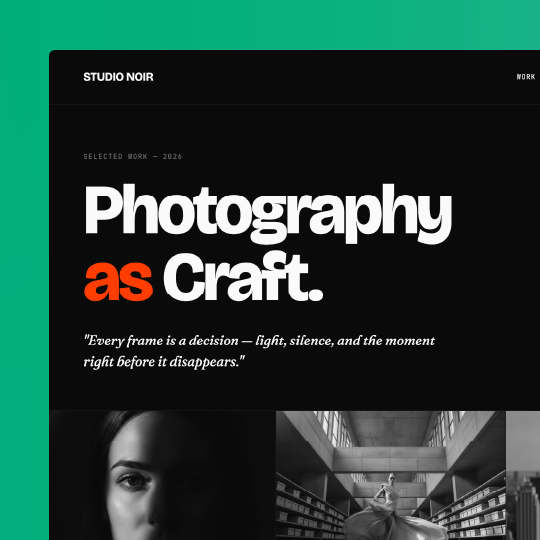Screen dimensions: 540x540
Task: Click the year 2026 in the label
Action: point(172,156)
